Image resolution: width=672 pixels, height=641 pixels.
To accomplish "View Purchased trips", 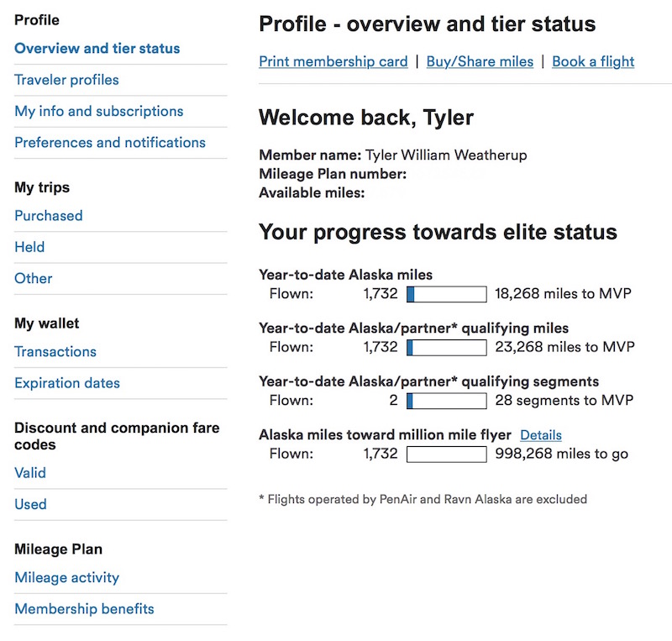I will tap(49, 216).
